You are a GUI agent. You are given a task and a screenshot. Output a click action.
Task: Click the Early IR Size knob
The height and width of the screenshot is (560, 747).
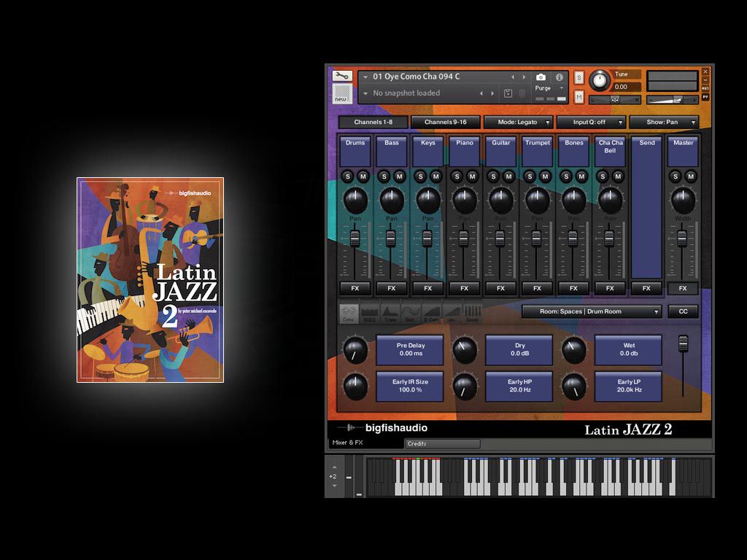(x=355, y=386)
